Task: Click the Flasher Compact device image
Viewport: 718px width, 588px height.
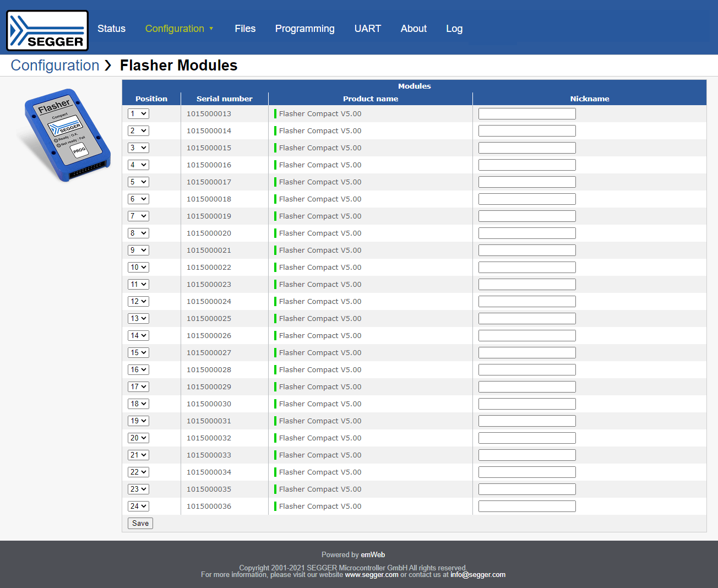Action: 65,135
